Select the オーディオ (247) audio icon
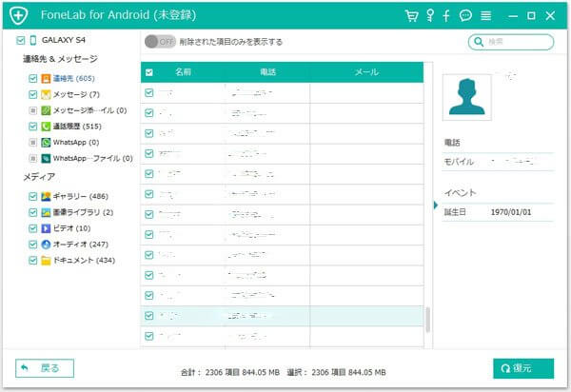Screen dimensions: 571x392 pos(46,245)
